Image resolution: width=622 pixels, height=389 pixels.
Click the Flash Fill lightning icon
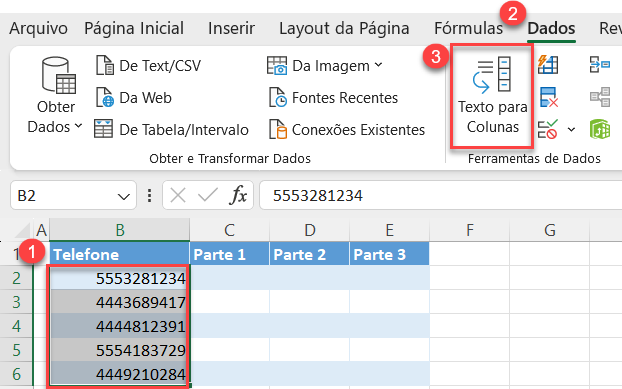(x=548, y=65)
